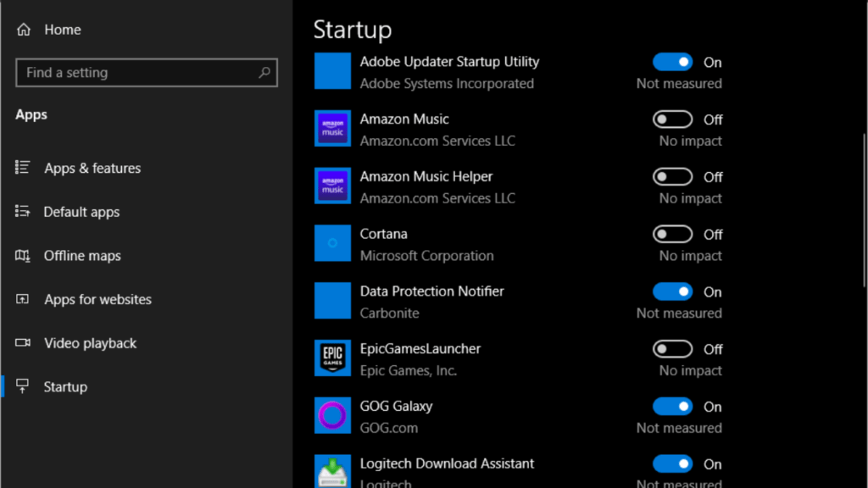Click the Microsoft Corporation publisher text

427,256
